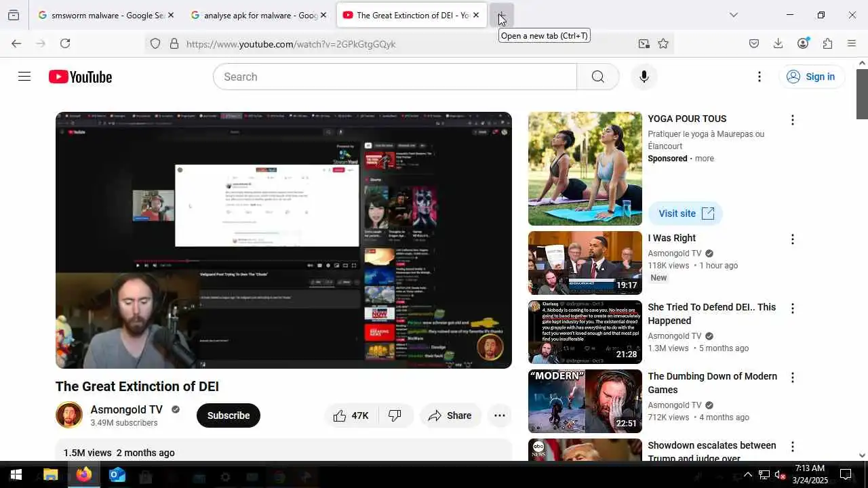This screenshot has height=488, width=868.
Task: Start voice search with the microphone icon
Action: (x=644, y=77)
